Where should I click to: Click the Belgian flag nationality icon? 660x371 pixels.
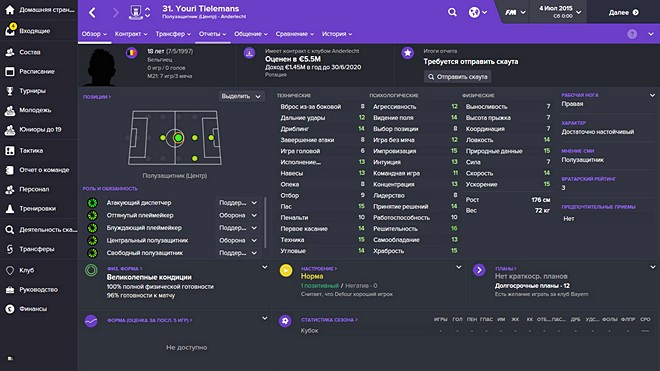tap(132, 53)
